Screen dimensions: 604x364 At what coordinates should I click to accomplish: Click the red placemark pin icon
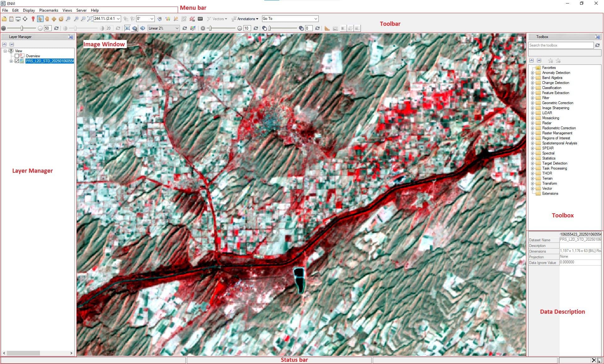coord(33,19)
